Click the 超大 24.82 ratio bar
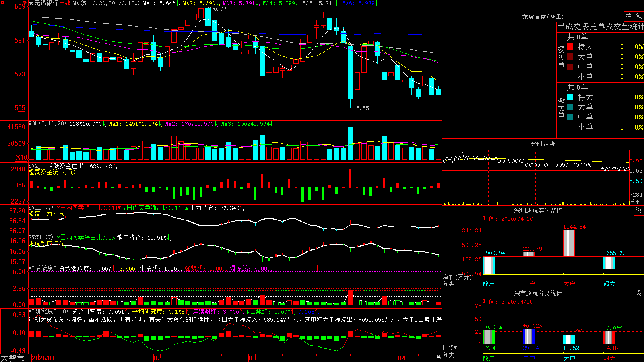Screen dimensions: 644x362 pos(609,338)
